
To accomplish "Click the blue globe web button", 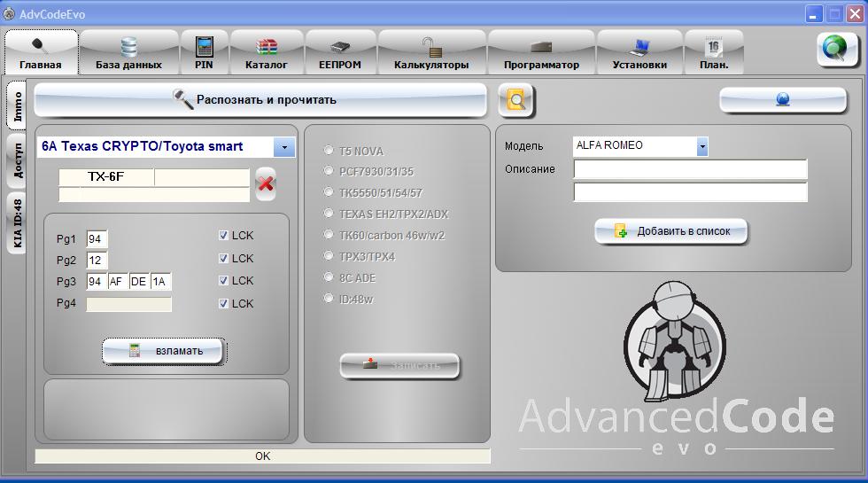I will point(783,100).
